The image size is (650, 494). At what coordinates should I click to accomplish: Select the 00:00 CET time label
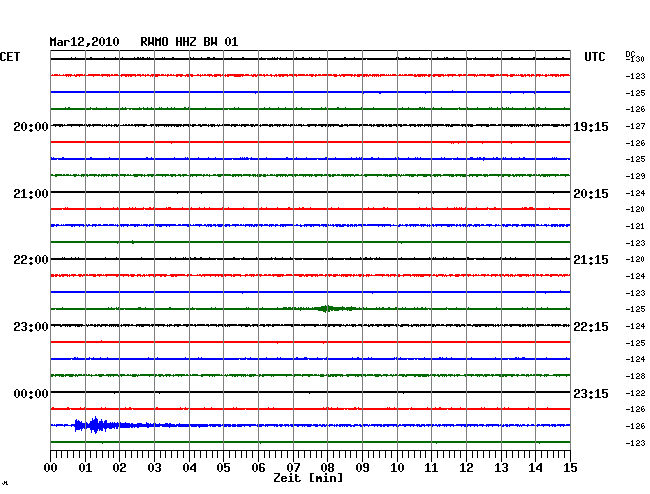tap(31, 393)
